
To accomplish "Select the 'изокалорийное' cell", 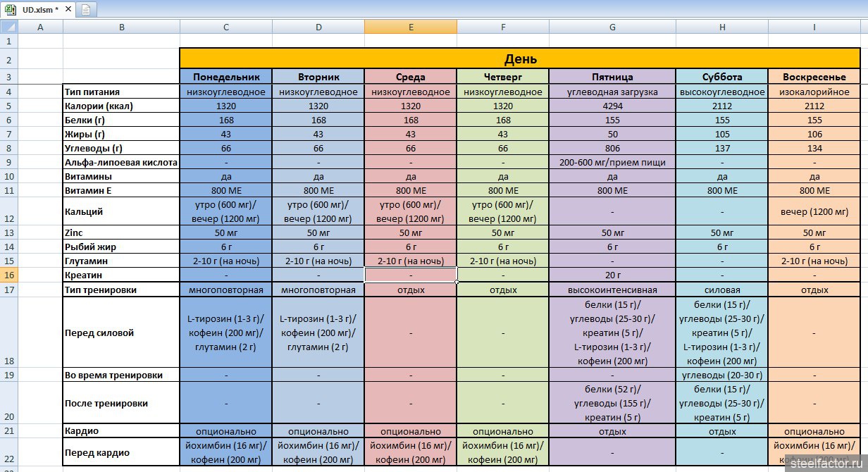I will (814, 92).
